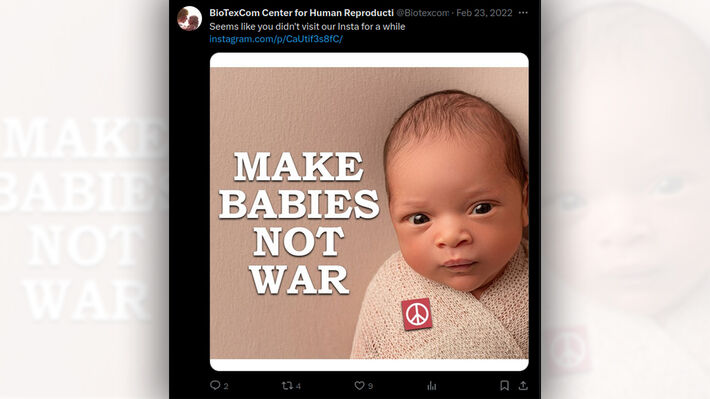Screen dimensions: 710x399
Task: Click the reply count number 2
Action: (226, 386)
